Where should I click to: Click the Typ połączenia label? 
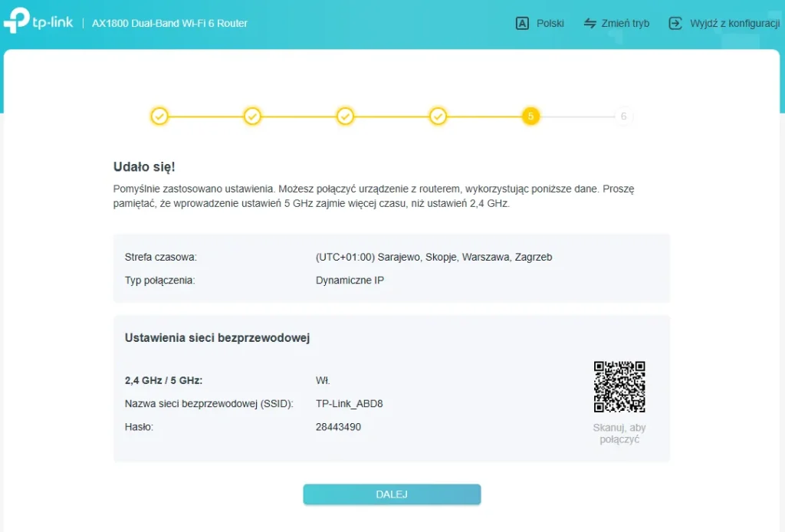159,281
